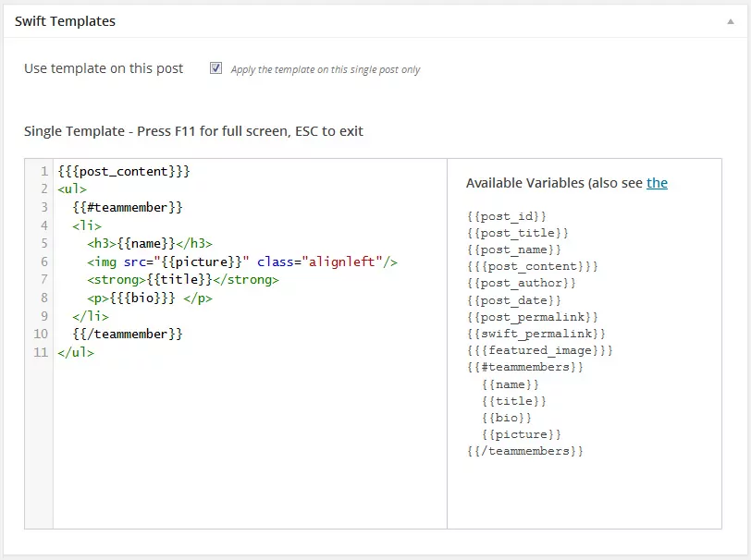Image resolution: width=751 pixels, height=560 pixels.
Task: Click the closing </ul> tag on line 11
Action: (76, 352)
